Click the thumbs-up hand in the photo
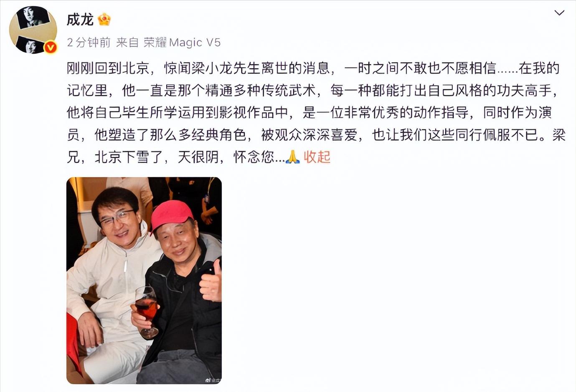 211,282
